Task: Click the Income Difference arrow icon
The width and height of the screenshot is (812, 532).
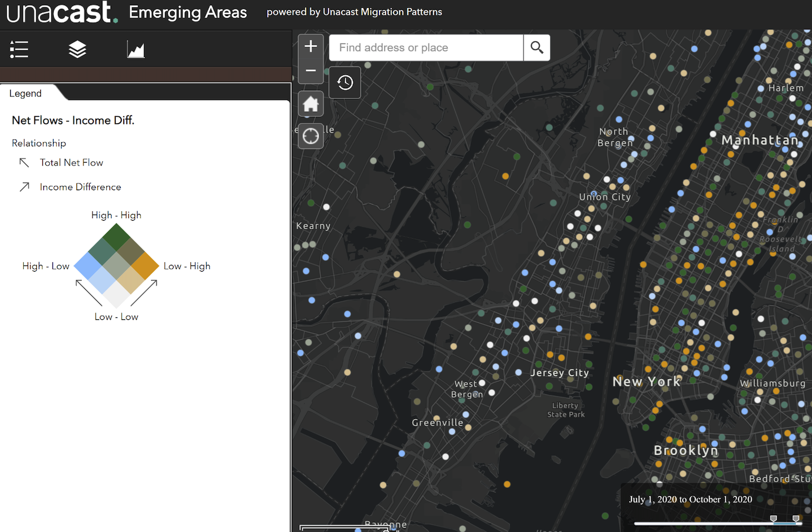Action: click(x=24, y=187)
